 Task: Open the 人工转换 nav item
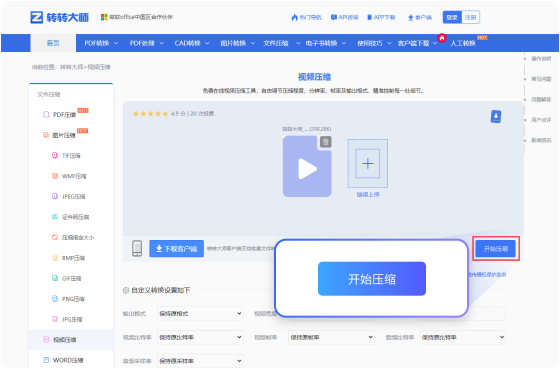463,43
